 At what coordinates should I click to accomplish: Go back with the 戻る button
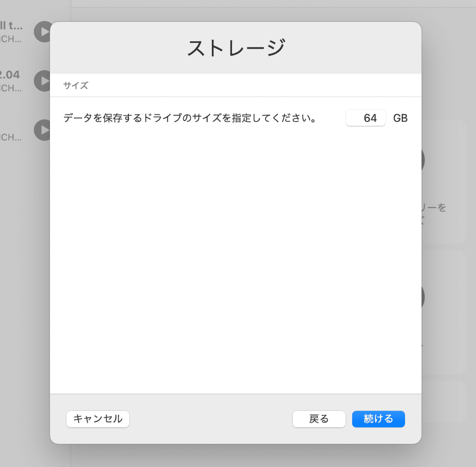(x=319, y=419)
